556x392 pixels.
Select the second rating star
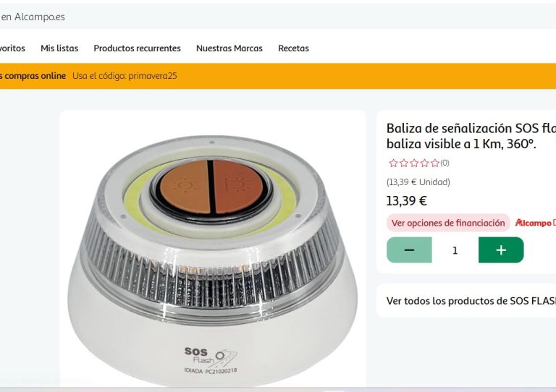tap(404, 163)
